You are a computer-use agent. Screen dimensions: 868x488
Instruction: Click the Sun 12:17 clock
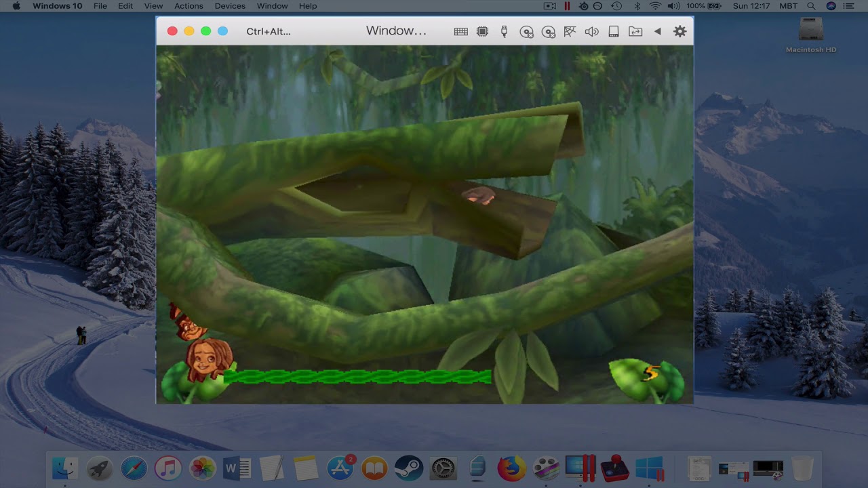751,6
